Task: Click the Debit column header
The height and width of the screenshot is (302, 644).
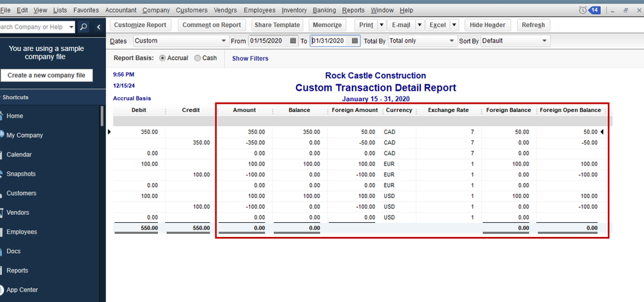Action: click(139, 110)
